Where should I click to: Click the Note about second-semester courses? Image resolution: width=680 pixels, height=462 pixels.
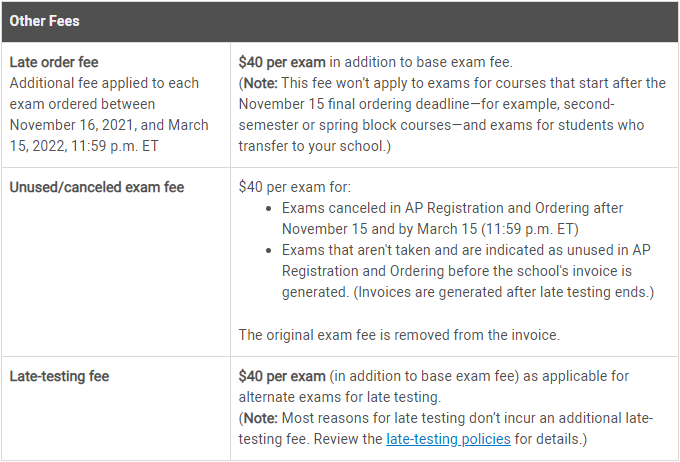pyautogui.click(x=452, y=115)
